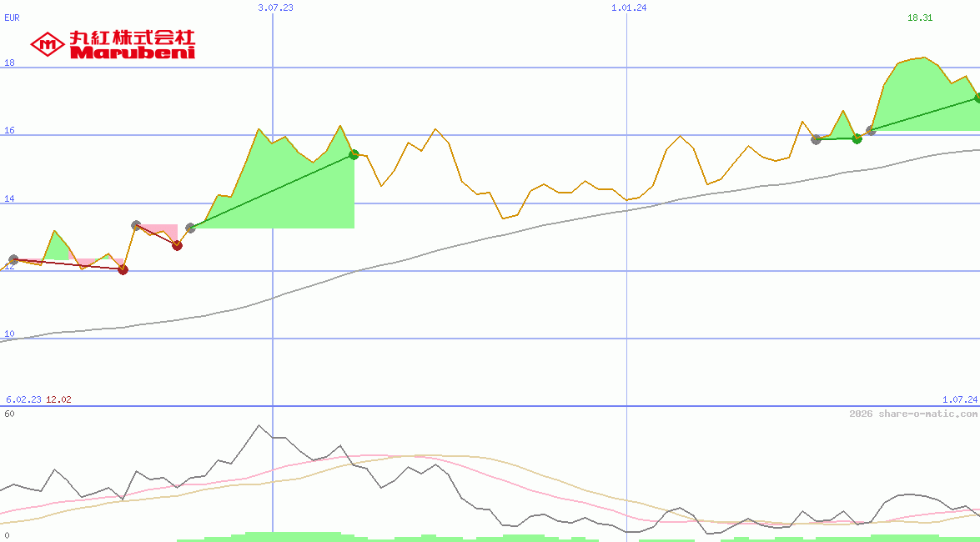Click the pink loss area above second red marker

point(165,230)
